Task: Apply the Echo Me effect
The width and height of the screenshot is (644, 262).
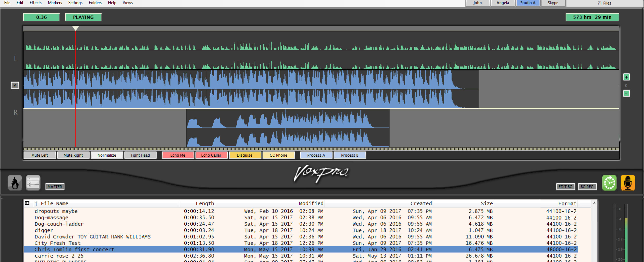Action: pos(178,155)
